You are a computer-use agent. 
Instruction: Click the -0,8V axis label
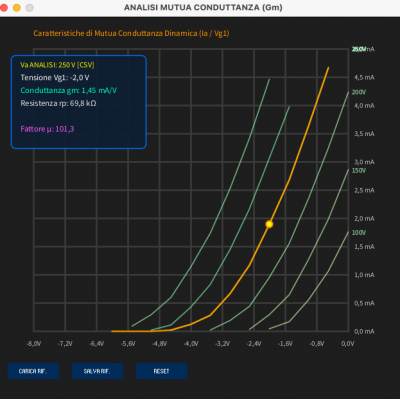(317, 344)
